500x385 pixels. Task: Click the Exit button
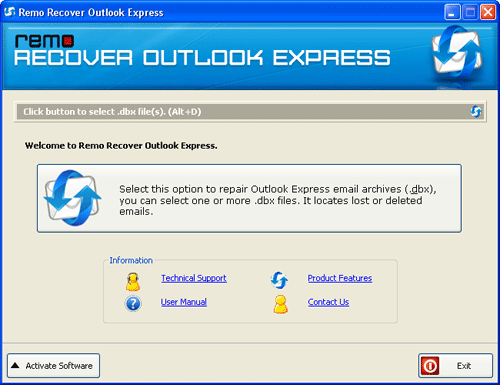click(455, 366)
